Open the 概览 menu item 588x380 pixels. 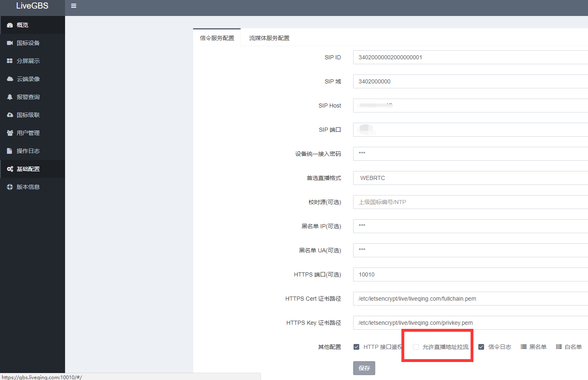point(32,25)
